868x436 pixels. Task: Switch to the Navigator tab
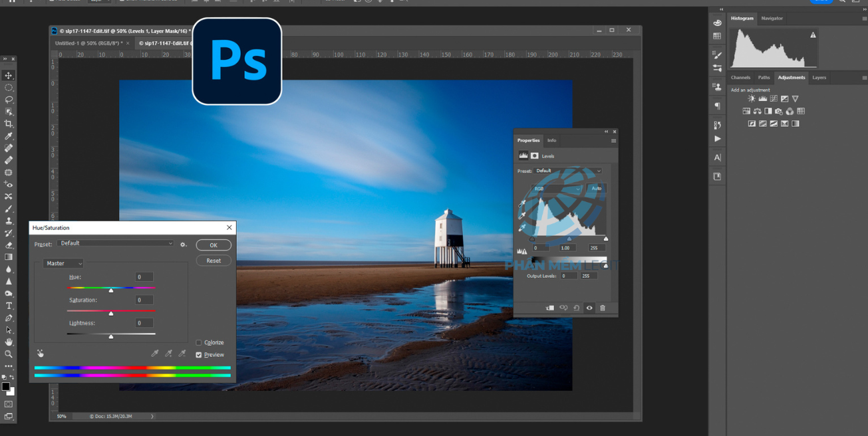(772, 19)
